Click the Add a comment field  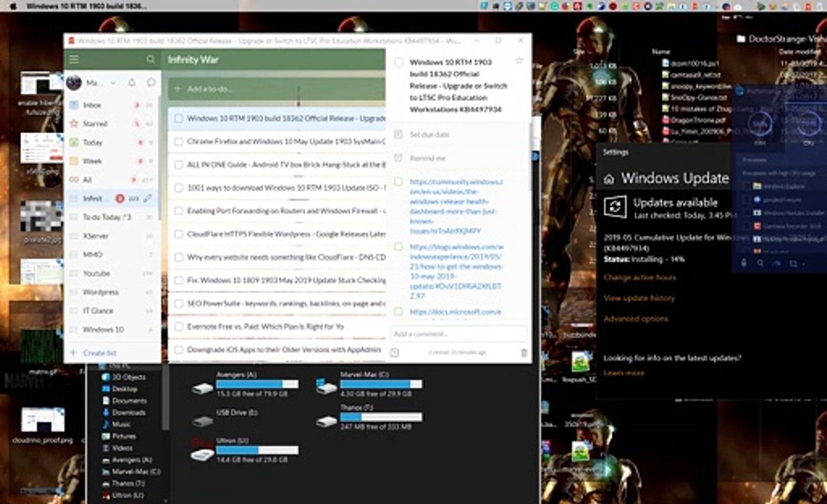click(x=459, y=334)
